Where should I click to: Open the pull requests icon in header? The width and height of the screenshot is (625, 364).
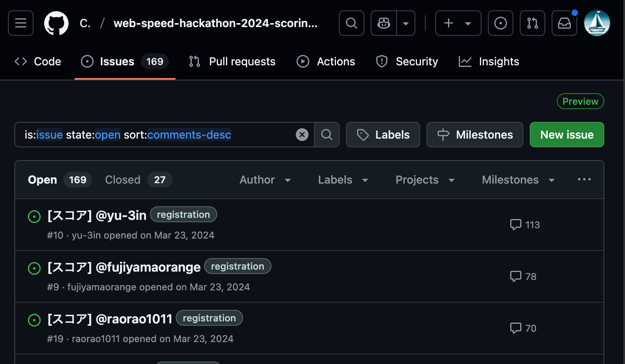[532, 23]
